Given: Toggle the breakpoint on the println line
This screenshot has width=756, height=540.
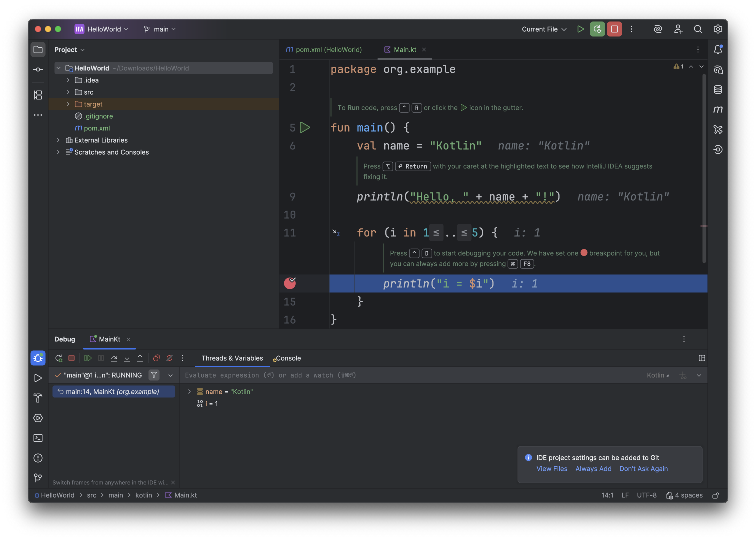Looking at the screenshot, I should click(289, 283).
